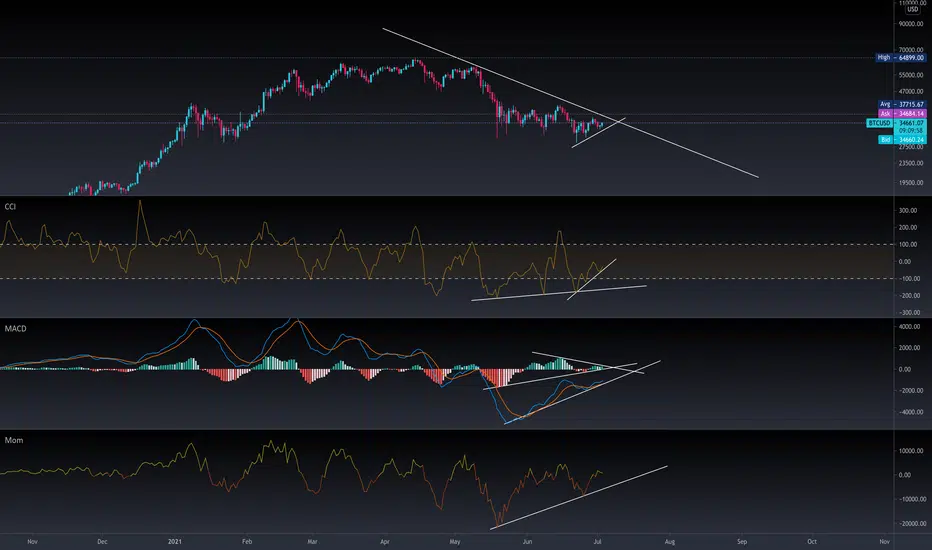
Task: Select the Avg 37715.67 price label
Action: click(902, 104)
